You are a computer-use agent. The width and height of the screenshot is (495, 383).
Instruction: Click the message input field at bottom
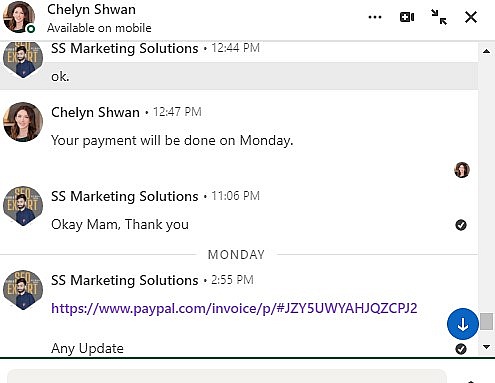[227, 376]
